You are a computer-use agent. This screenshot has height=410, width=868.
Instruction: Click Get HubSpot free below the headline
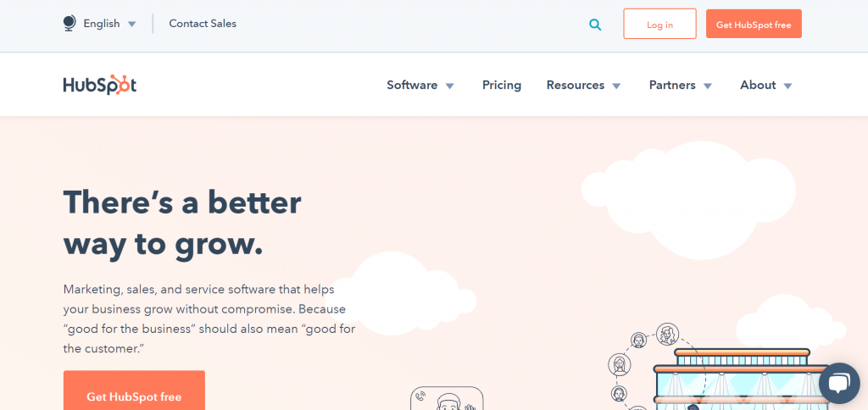134,391
